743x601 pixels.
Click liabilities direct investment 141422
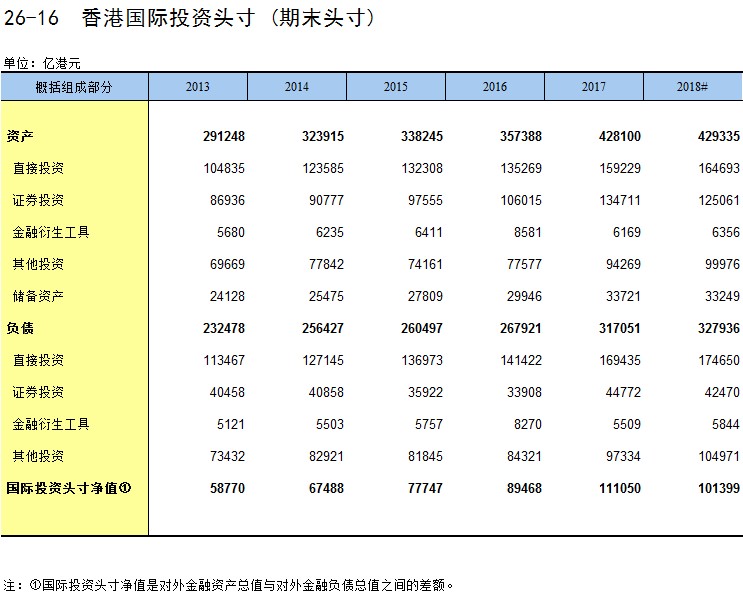pos(521,360)
